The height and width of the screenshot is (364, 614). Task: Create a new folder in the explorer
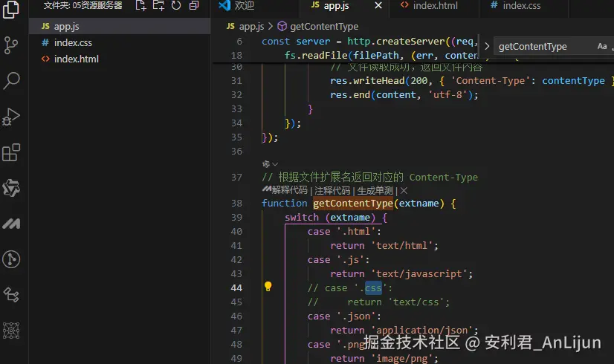tap(158, 5)
